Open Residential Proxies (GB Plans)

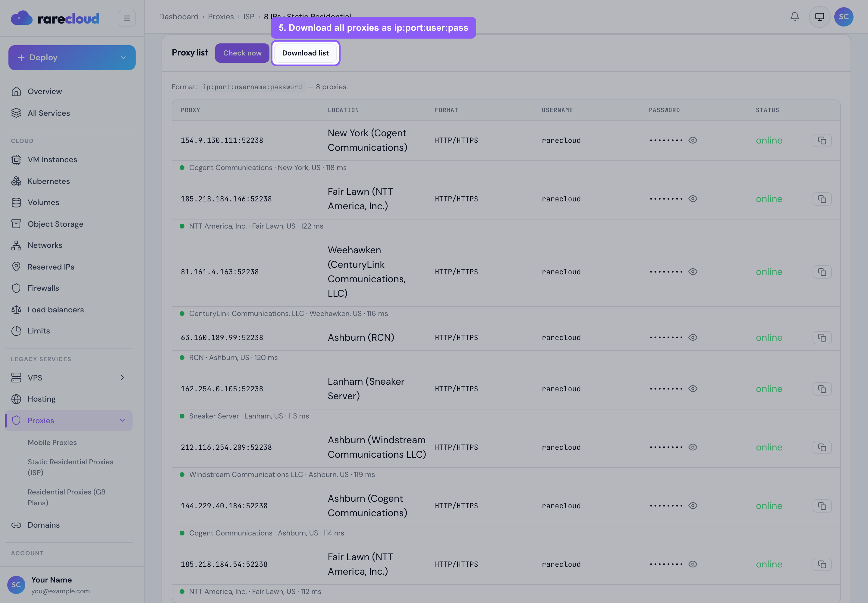[x=67, y=497]
